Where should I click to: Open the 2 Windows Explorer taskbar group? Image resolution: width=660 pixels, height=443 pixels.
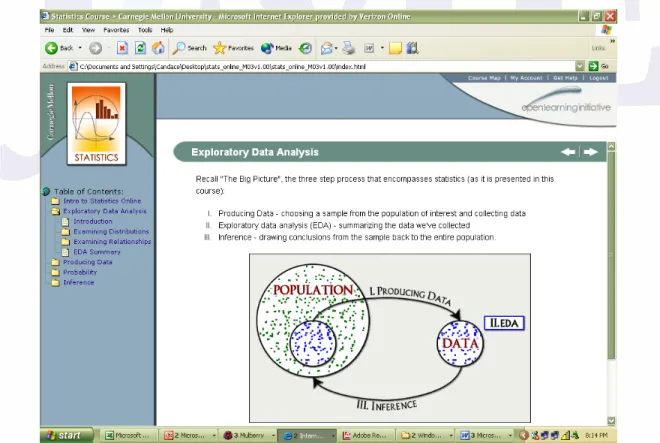pos(426,435)
